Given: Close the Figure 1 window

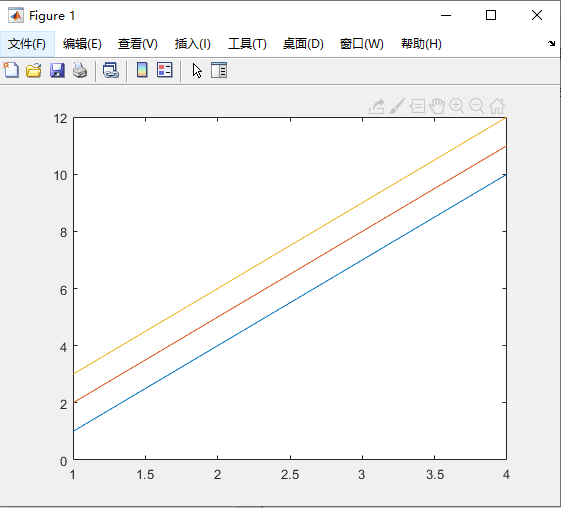Looking at the screenshot, I should (x=537, y=15).
